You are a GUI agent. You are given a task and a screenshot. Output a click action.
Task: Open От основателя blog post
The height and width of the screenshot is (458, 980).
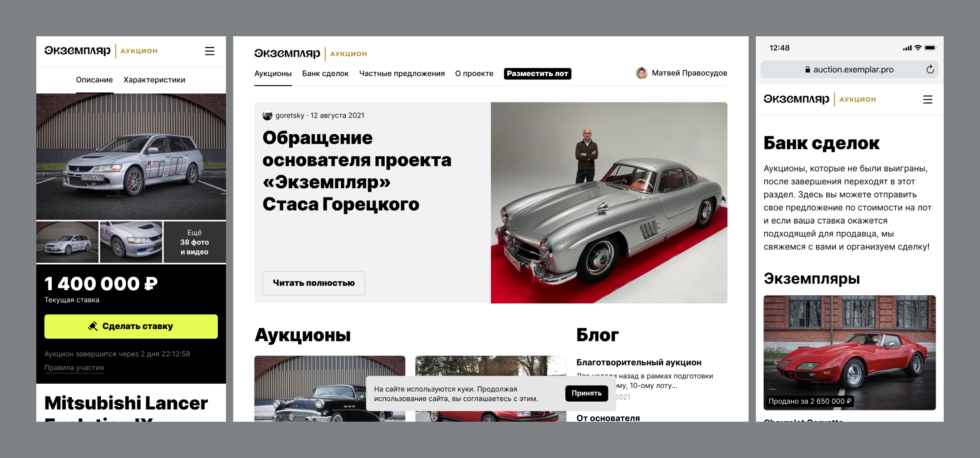[x=608, y=418]
